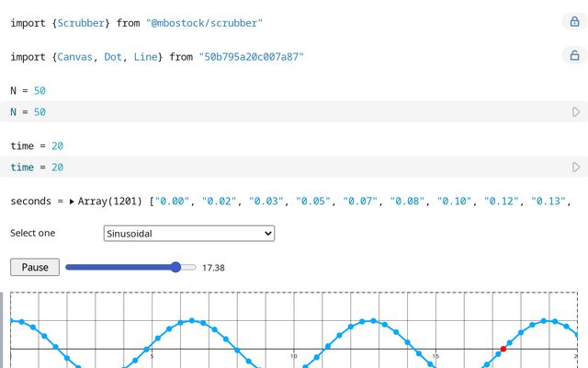The image size is (588, 368).
Task: Click the Dot name in the import
Action: tap(115, 57)
